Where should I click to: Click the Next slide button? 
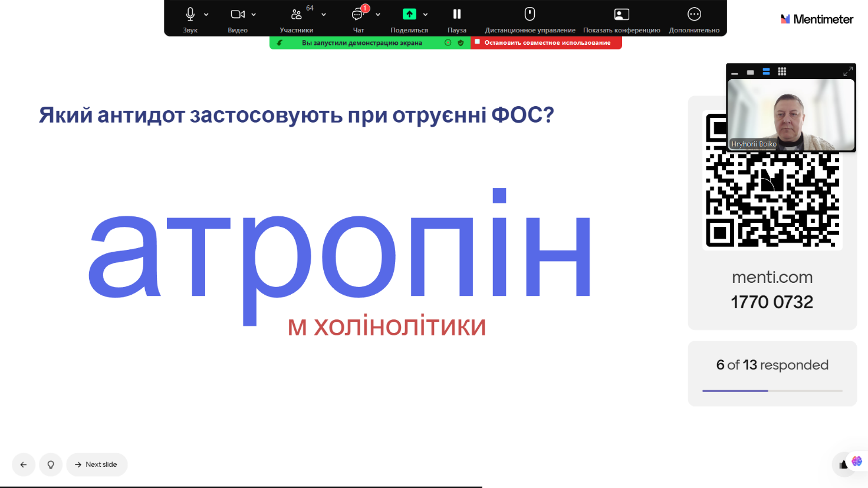pos(97,464)
